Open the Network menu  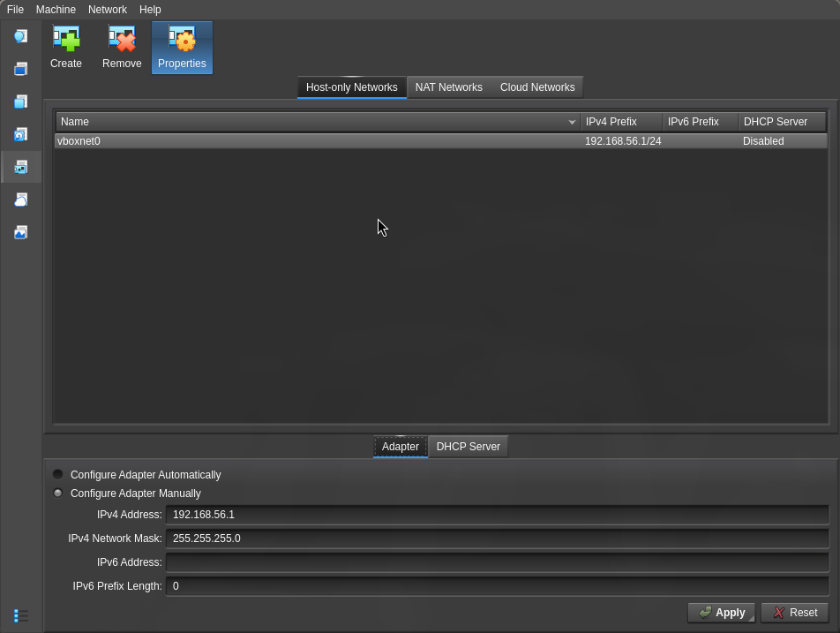(x=108, y=10)
